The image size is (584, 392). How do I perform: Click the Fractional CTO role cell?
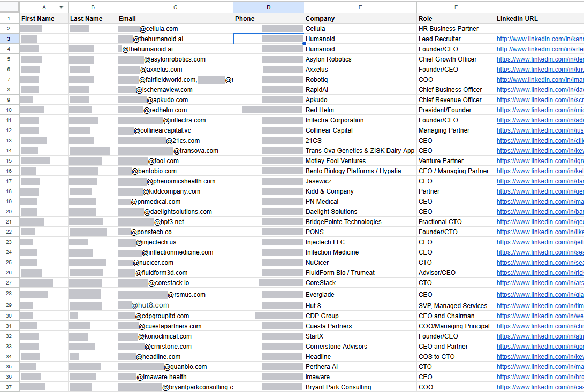[456, 222]
